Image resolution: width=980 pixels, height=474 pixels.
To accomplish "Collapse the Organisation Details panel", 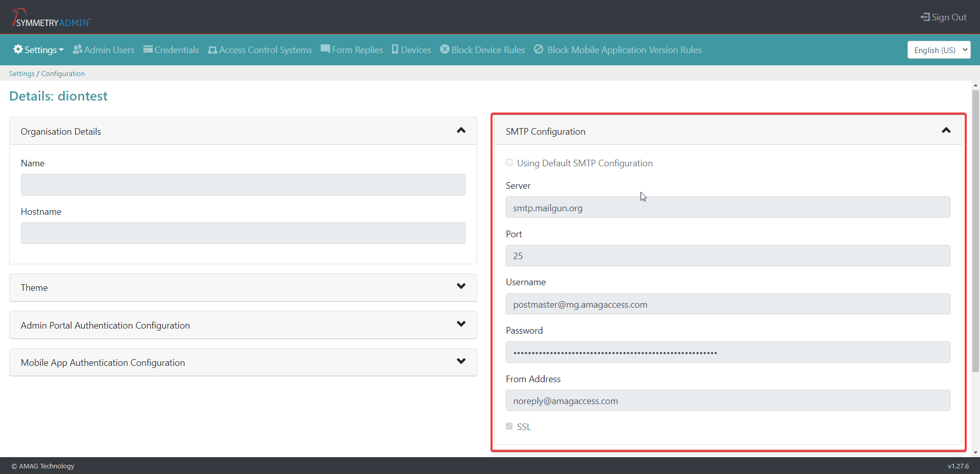I will (461, 131).
